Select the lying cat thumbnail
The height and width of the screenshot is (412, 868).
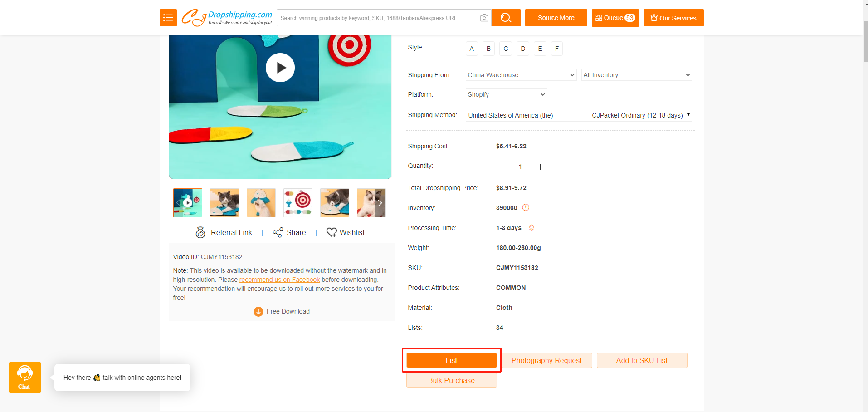pos(335,203)
